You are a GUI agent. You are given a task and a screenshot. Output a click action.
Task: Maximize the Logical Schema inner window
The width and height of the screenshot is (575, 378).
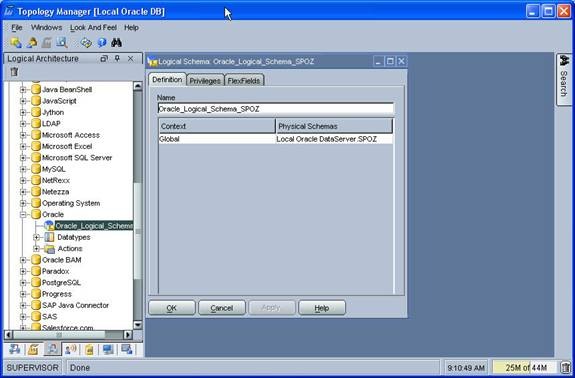tap(390, 61)
